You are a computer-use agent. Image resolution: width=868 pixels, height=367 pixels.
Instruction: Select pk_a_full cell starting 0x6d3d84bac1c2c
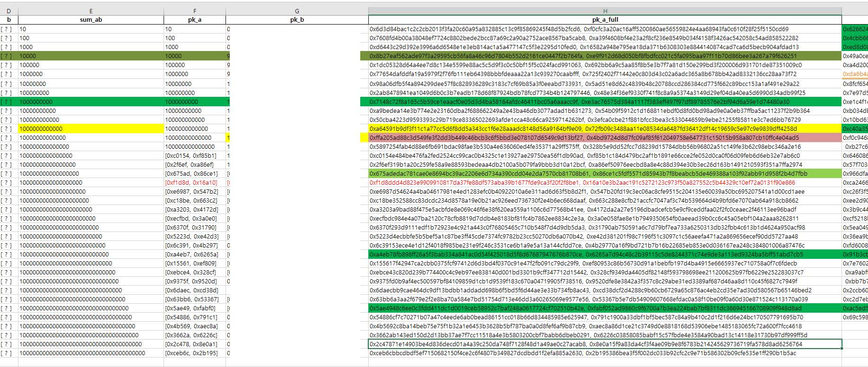pyautogui.click(x=605, y=29)
